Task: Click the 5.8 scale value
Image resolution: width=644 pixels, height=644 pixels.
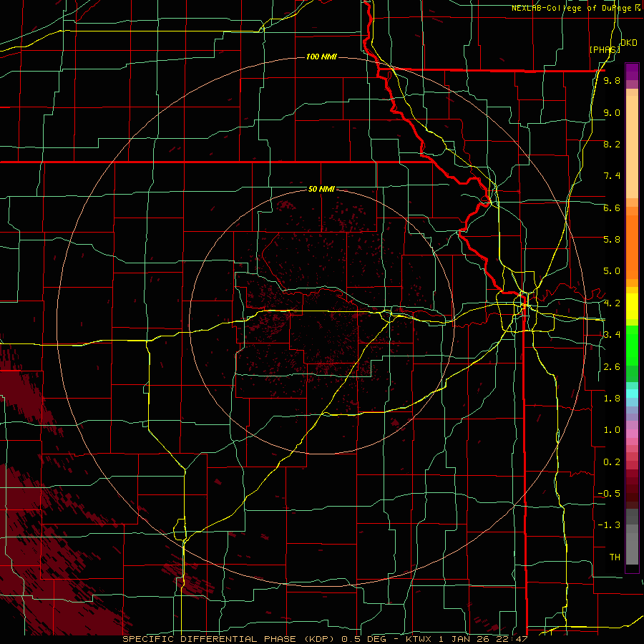Action: click(x=612, y=239)
